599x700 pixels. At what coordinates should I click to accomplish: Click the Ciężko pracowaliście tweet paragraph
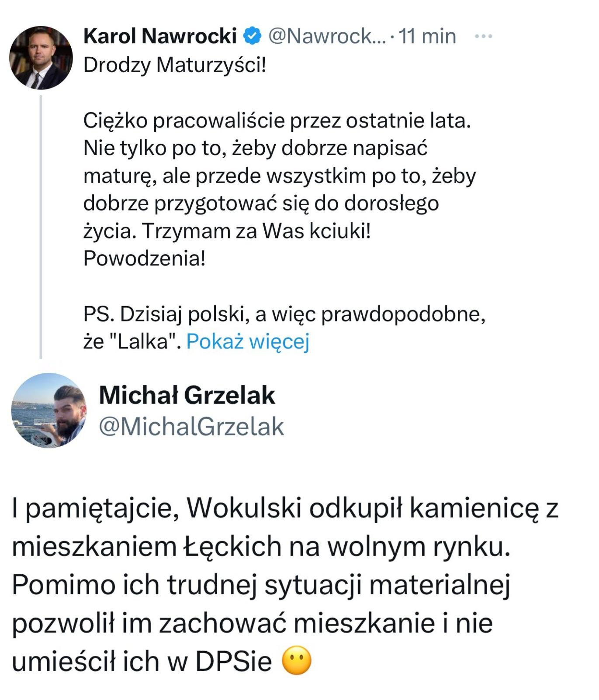(280, 189)
